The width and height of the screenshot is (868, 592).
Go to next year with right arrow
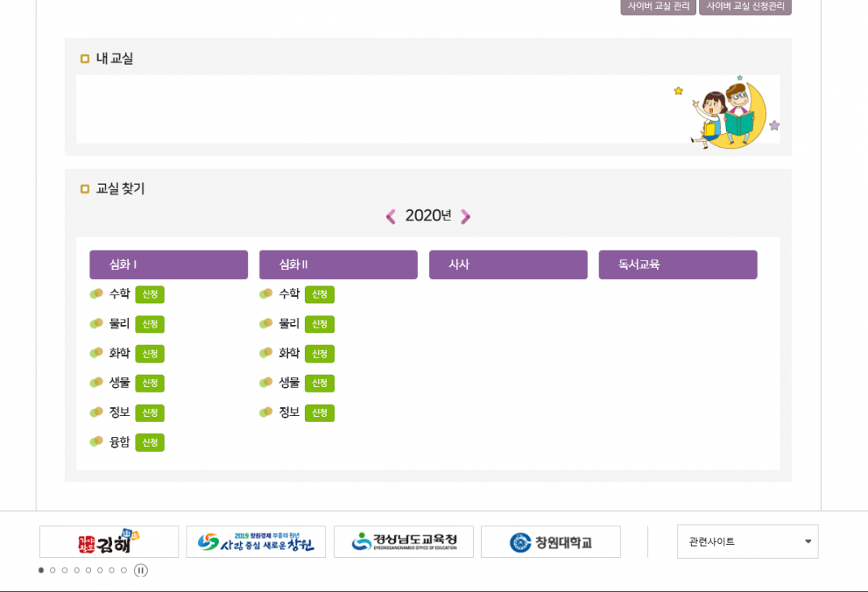(x=466, y=217)
